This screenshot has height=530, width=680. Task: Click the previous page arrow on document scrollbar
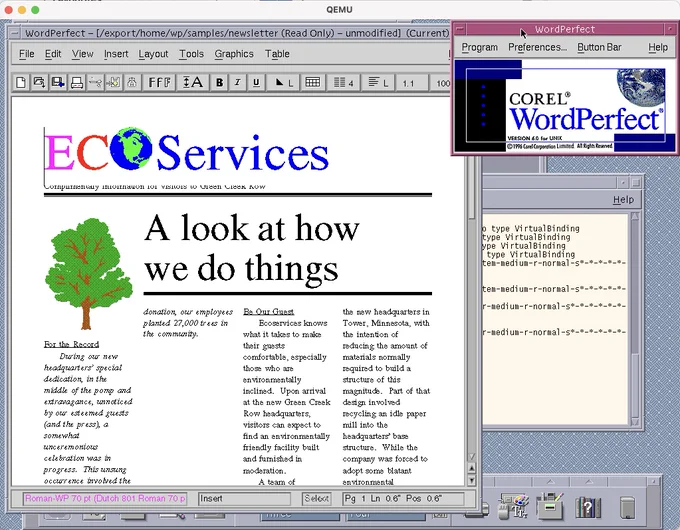tap(471, 468)
